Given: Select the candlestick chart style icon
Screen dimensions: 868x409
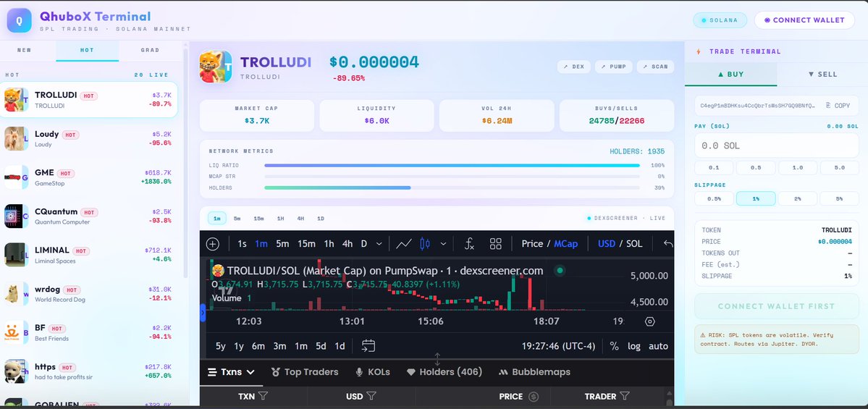Looking at the screenshot, I should point(425,244).
